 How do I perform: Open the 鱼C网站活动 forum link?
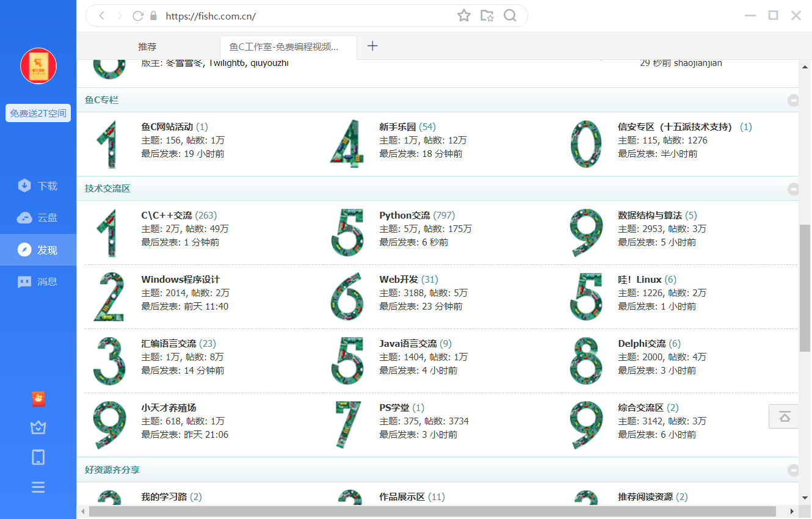167,127
